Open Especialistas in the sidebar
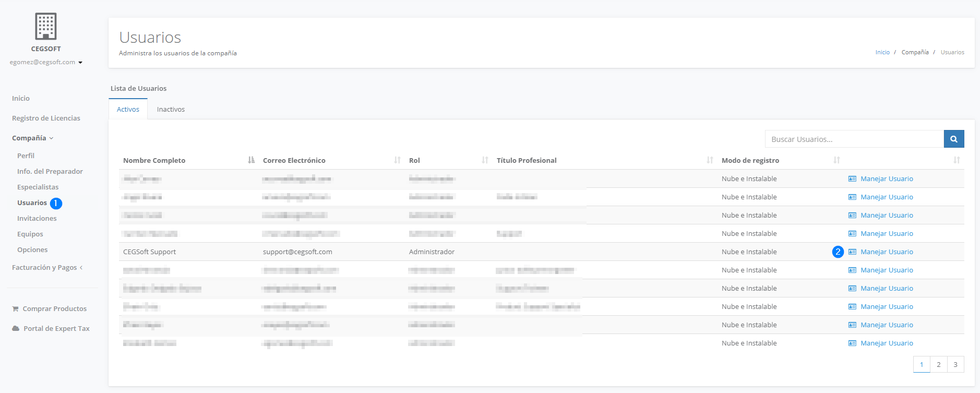Screen dimensions: 980x393 [38, 187]
